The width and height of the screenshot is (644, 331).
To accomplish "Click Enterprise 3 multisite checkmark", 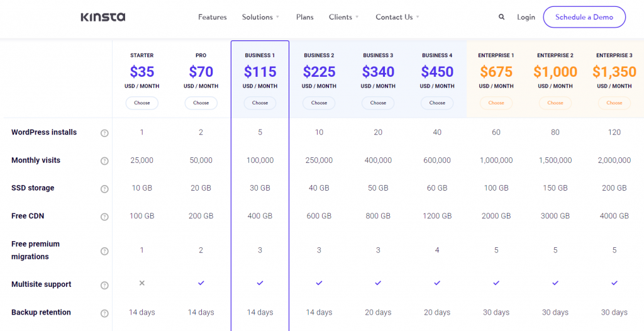I will [614, 283].
